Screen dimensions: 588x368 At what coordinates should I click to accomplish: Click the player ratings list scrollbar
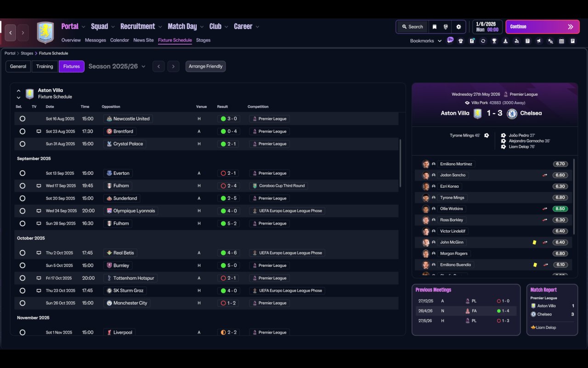pos(574,196)
